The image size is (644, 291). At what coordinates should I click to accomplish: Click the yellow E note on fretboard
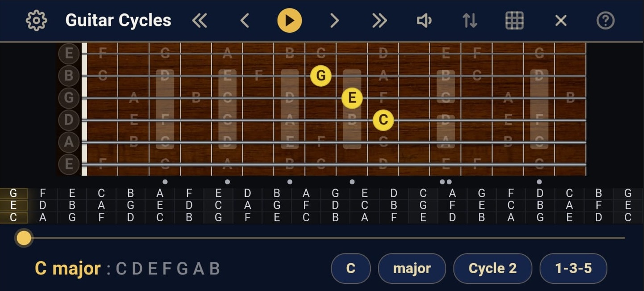[x=352, y=98]
